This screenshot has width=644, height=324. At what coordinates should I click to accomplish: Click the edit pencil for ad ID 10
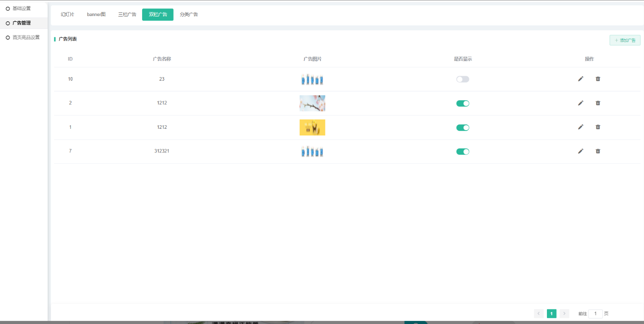pos(580,79)
